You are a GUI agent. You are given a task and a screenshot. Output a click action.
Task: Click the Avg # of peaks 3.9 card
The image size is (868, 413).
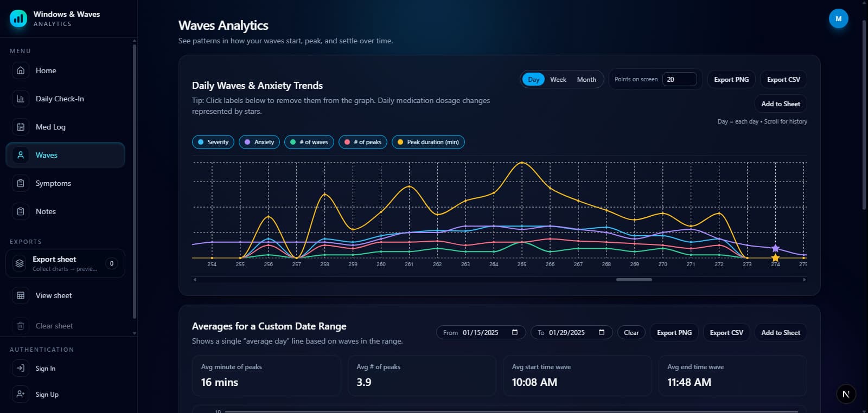(422, 376)
